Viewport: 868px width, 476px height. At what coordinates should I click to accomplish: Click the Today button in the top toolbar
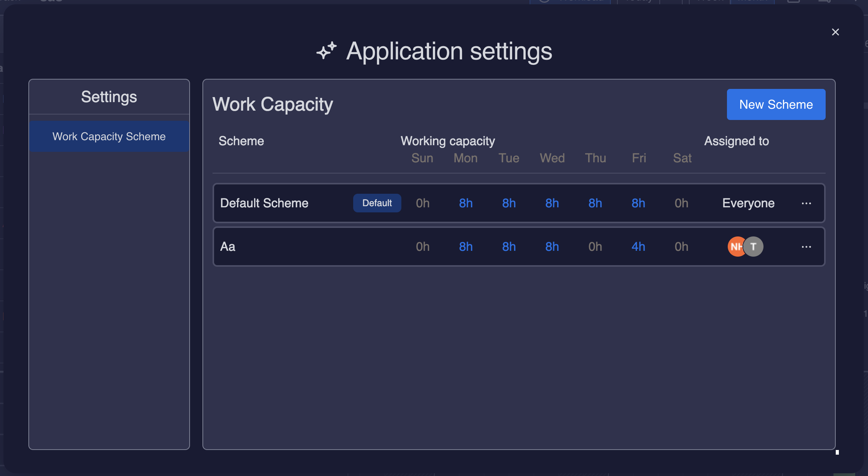pos(637,2)
